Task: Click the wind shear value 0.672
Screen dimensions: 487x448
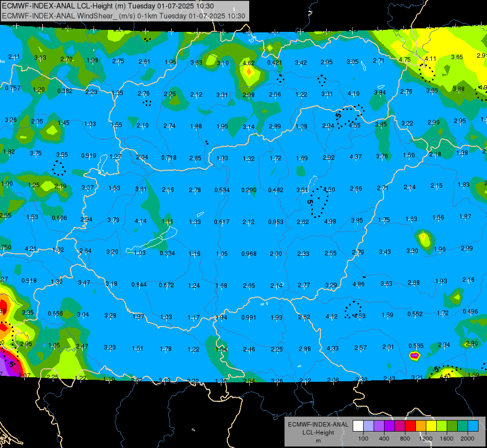Action: coord(166,285)
